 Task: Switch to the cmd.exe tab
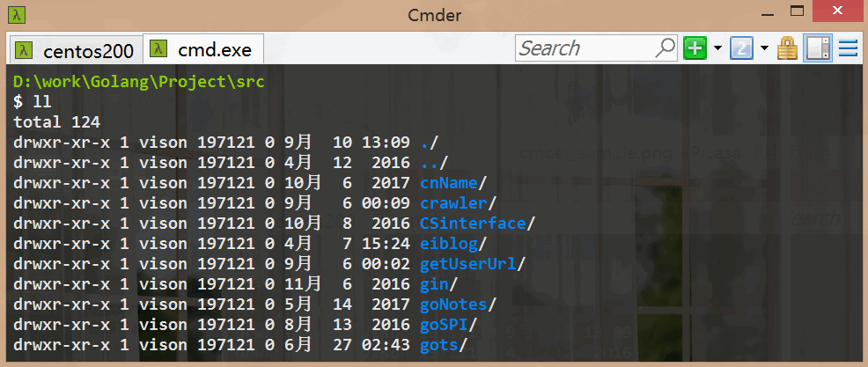[203, 49]
